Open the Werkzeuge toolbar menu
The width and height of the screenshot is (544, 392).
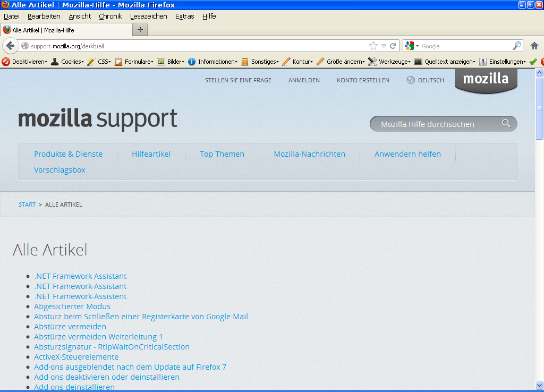point(389,62)
